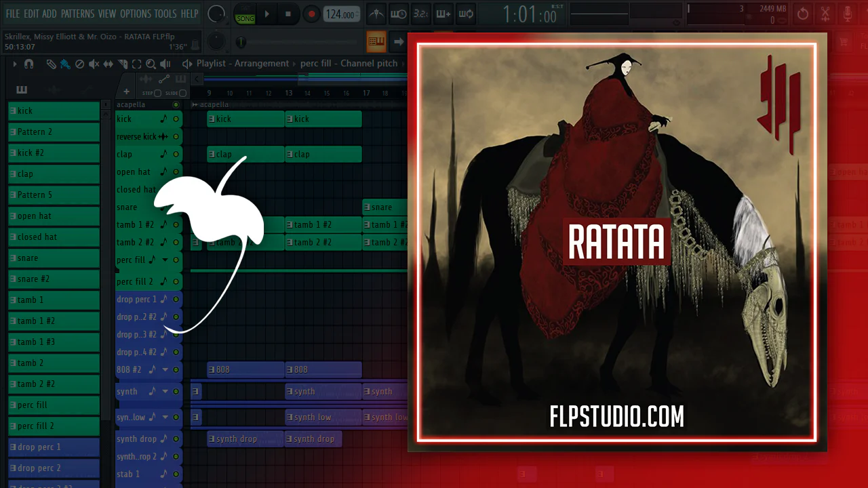Click the circular undo arrow icon
The width and height of the screenshot is (868, 488).
click(803, 14)
